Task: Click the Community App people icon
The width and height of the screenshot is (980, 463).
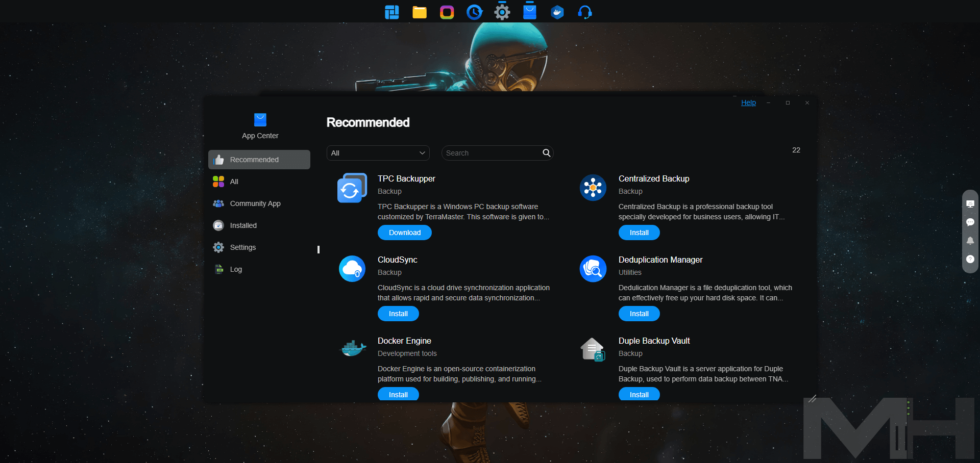Action: point(218,203)
